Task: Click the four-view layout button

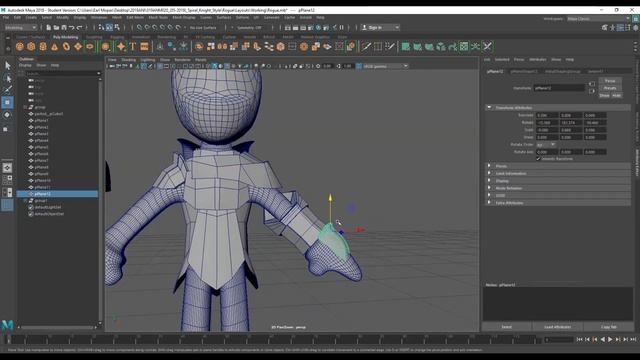Action: [x=7, y=180]
